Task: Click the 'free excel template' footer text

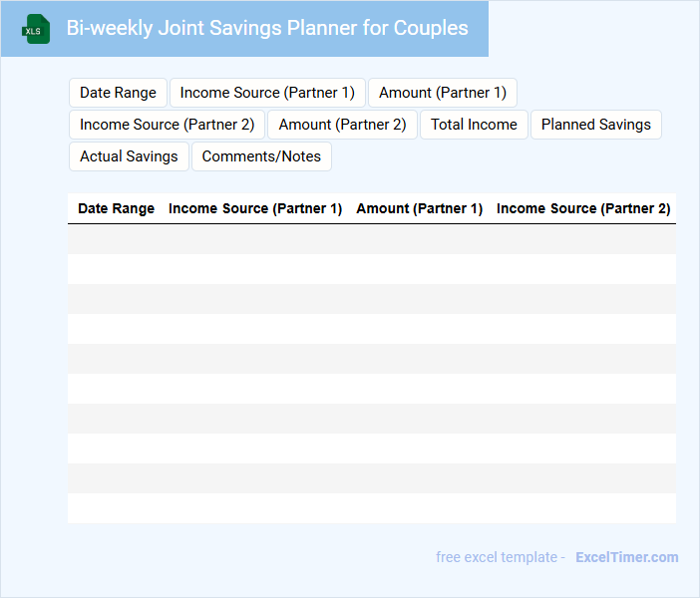Action: pyautogui.click(x=497, y=557)
